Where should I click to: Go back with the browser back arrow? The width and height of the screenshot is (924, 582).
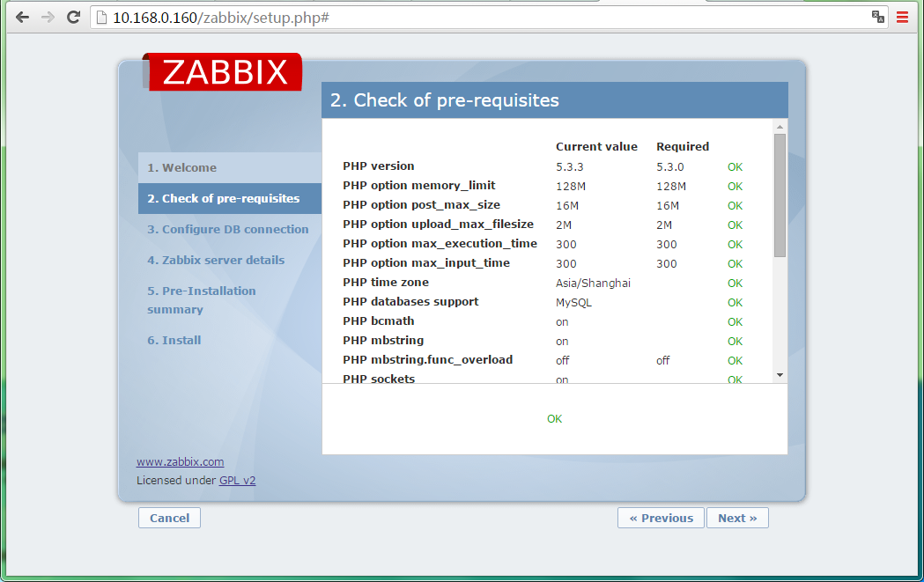[22, 18]
